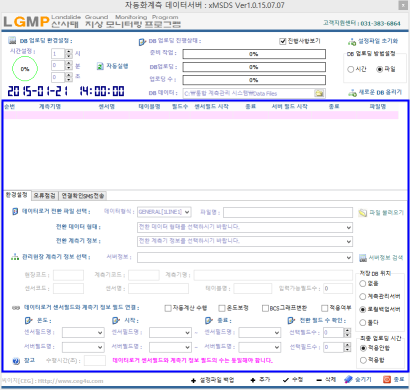Open 온도 서버필드명 dropdown
The image size is (411, 390).
(83, 347)
